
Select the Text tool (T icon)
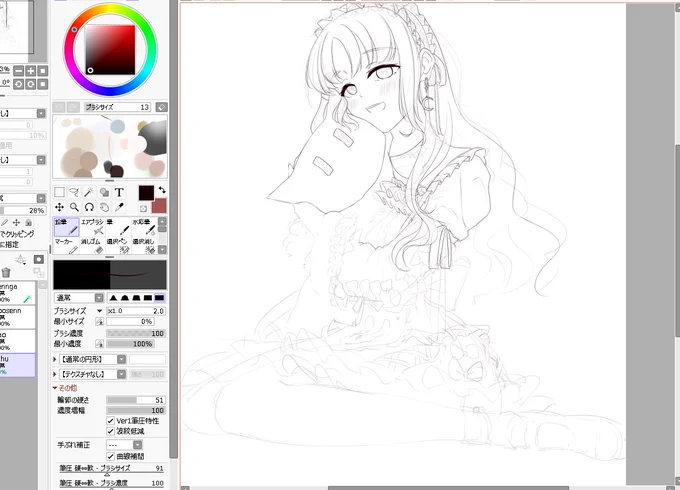point(119,192)
